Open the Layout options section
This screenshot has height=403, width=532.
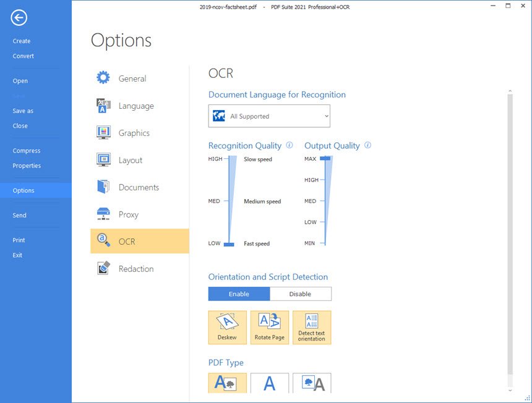139,160
